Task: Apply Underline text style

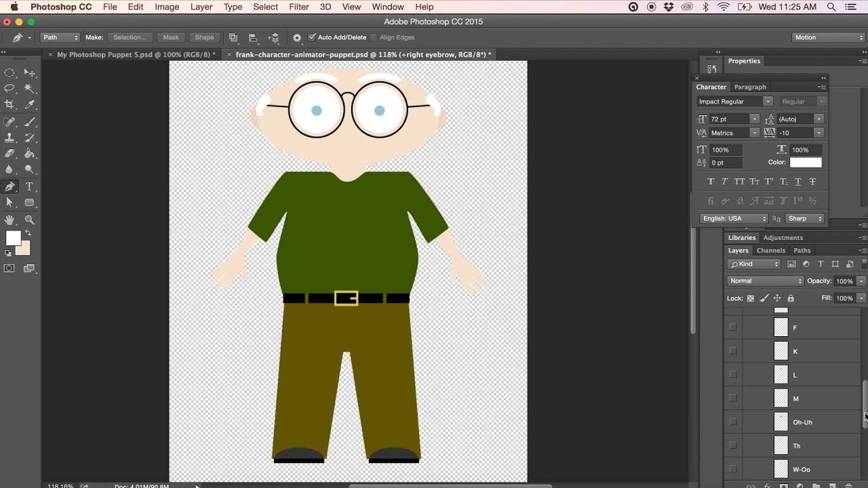Action: (798, 182)
